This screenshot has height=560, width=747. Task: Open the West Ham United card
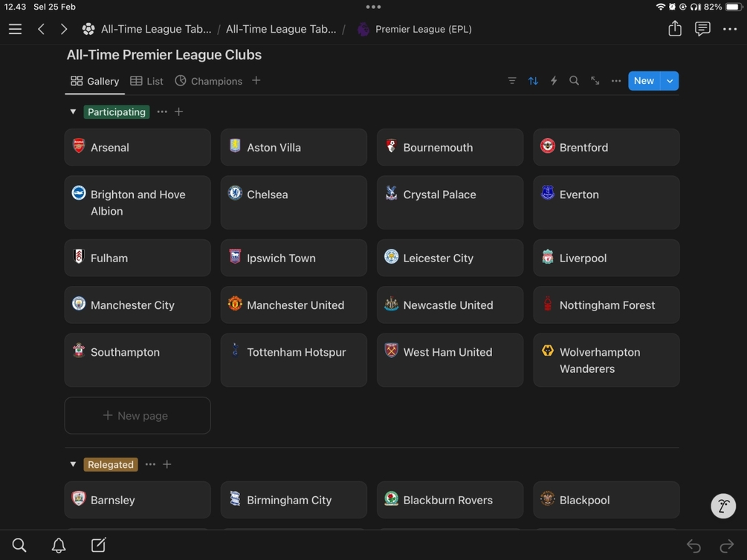450,360
